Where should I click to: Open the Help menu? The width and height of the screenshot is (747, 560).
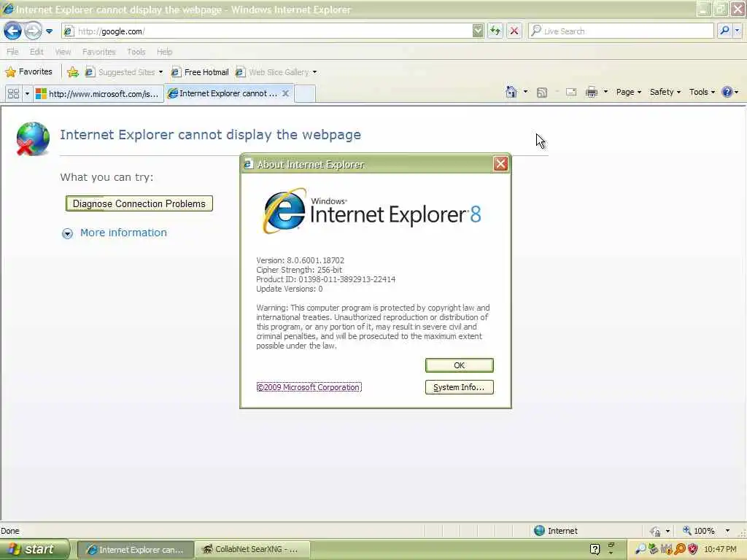pos(164,52)
